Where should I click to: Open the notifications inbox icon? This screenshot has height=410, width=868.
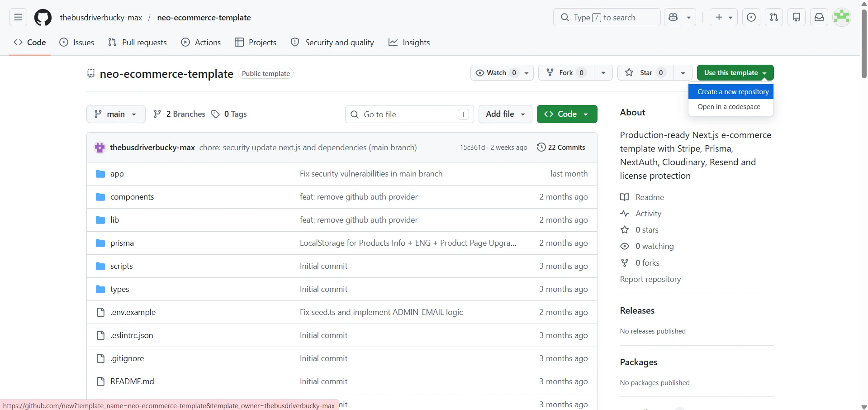(819, 18)
